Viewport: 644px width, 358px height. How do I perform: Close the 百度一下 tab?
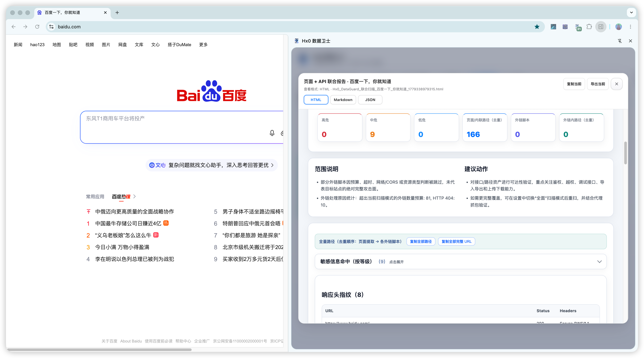click(x=105, y=13)
